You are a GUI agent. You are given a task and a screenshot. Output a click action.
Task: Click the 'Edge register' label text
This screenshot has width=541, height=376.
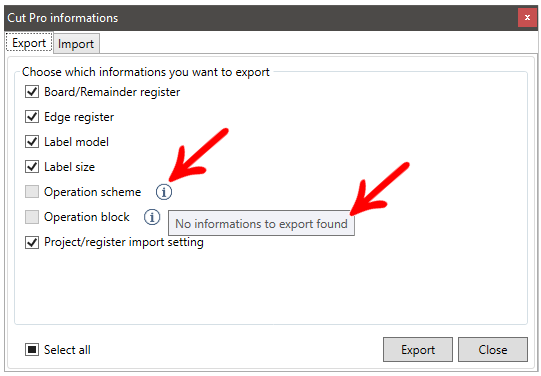79,117
